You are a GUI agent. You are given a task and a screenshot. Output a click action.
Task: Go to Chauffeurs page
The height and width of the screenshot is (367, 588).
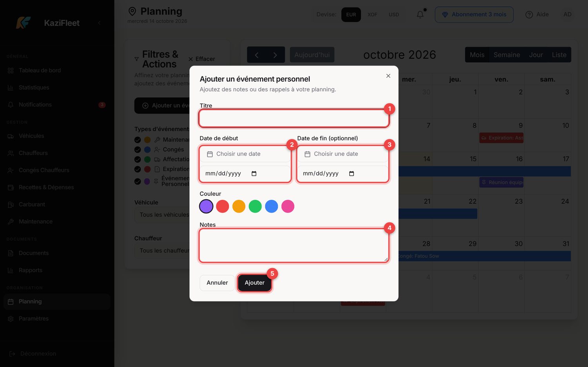[x=57, y=153]
